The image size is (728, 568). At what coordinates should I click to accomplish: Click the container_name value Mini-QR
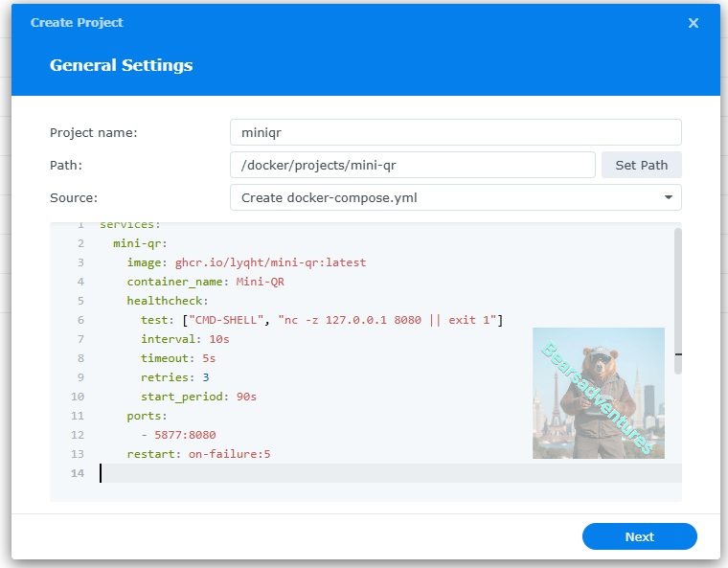click(x=260, y=282)
